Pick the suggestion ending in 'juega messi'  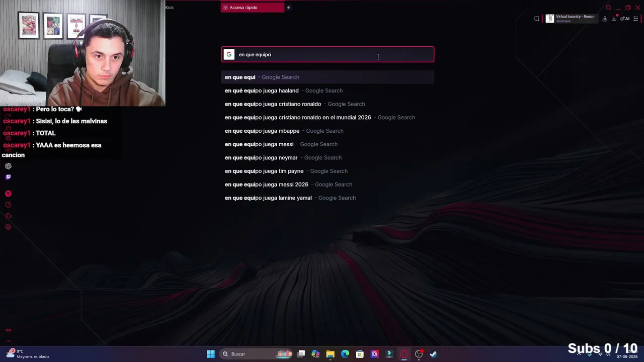[x=328, y=144]
